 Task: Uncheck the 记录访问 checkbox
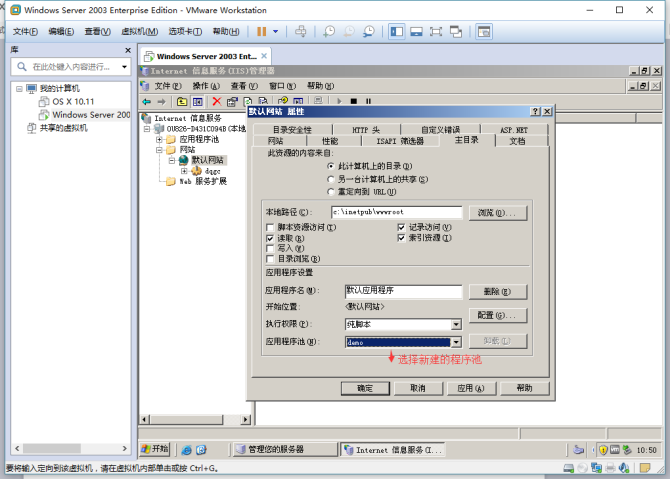tap(402, 228)
